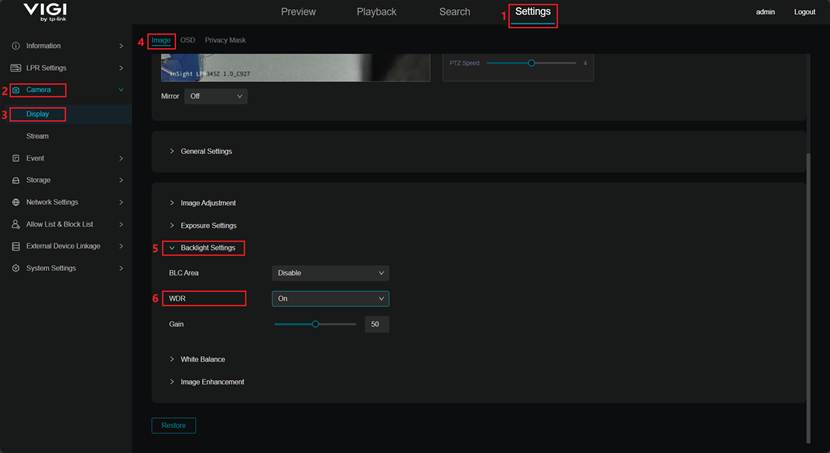Click the Network Settings globe icon

pyautogui.click(x=16, y=202)
